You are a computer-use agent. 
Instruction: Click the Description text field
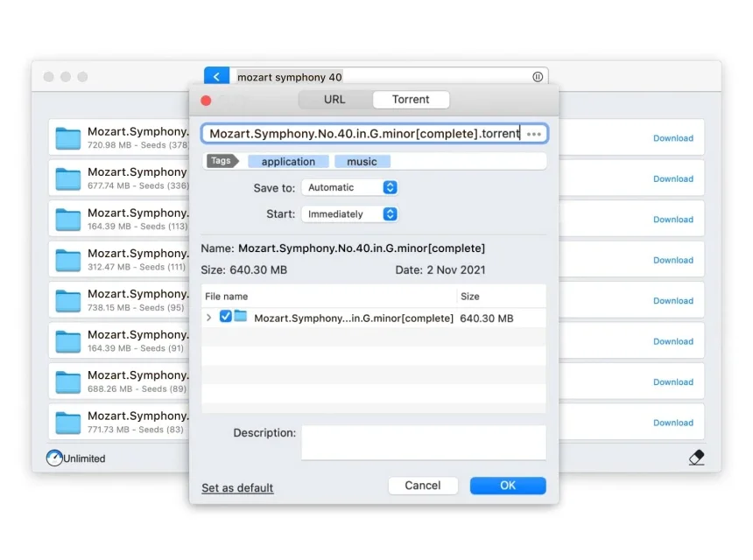423,442
